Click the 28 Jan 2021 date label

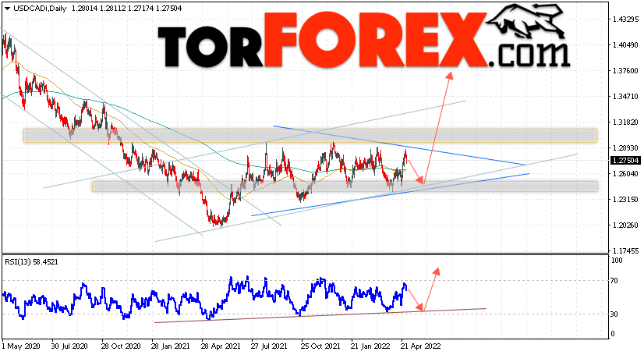pos(170,346)
